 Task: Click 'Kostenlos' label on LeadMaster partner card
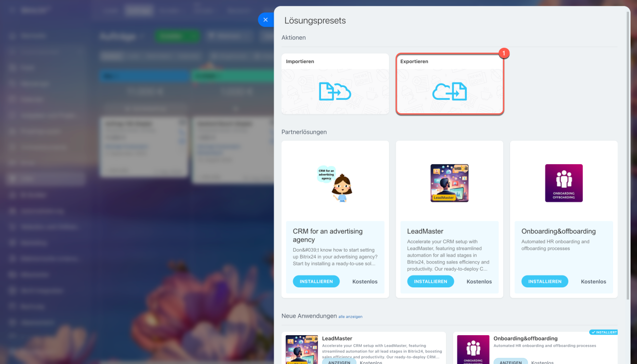pos(479,281)
